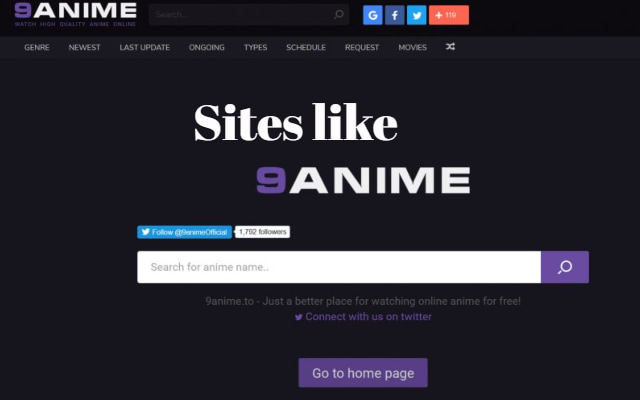
Task: Open the 1,792 followers count bubble
Action: click(262, 232)
